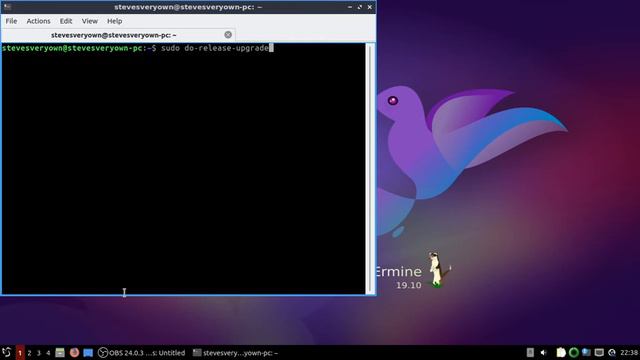
Task: Open the Lubuntu application menu launcher
Action: point(7,352)
